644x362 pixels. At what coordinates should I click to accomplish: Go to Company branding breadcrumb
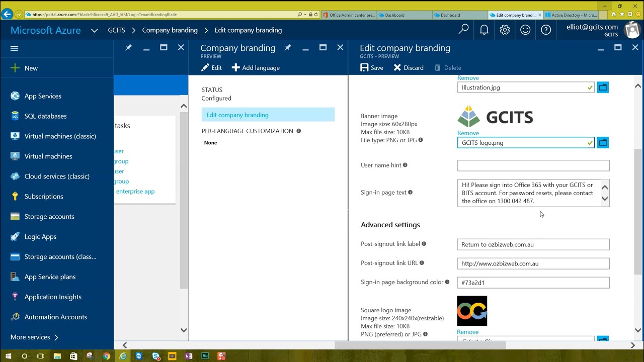pyautogui.click(x=170, y=30)
